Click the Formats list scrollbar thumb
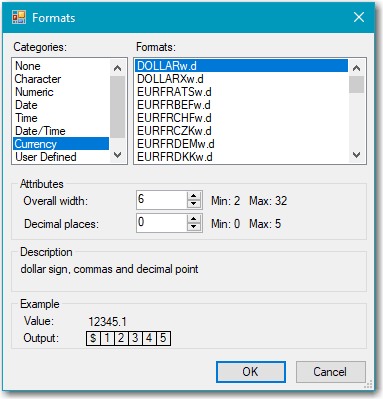 357,85
